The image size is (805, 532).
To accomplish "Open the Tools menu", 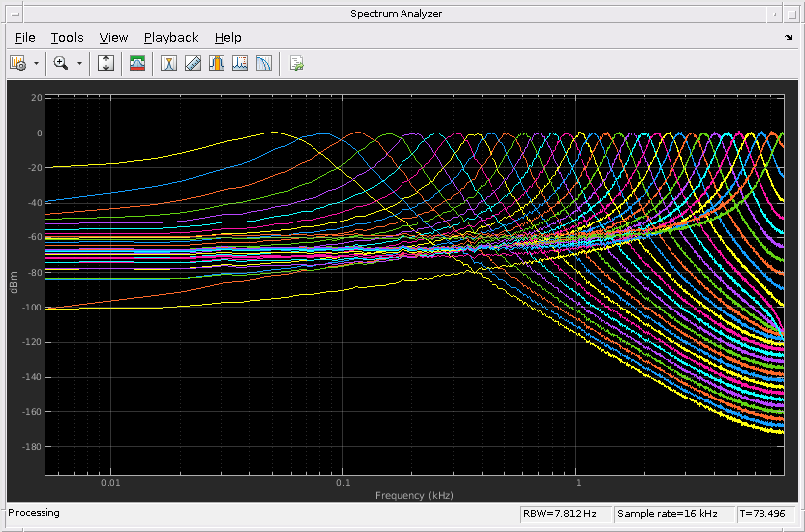I will 67,37.
